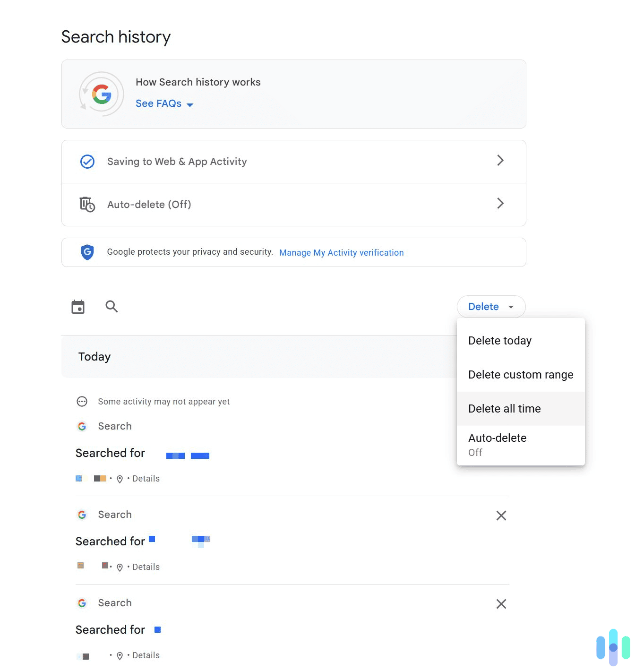Click the Google G beside the second Search entry
Screen dimensions: 644x671
click(82, 514)
